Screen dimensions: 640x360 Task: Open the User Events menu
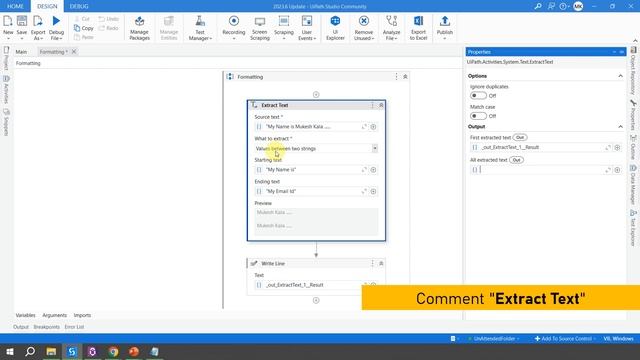(x=307, y=28)
